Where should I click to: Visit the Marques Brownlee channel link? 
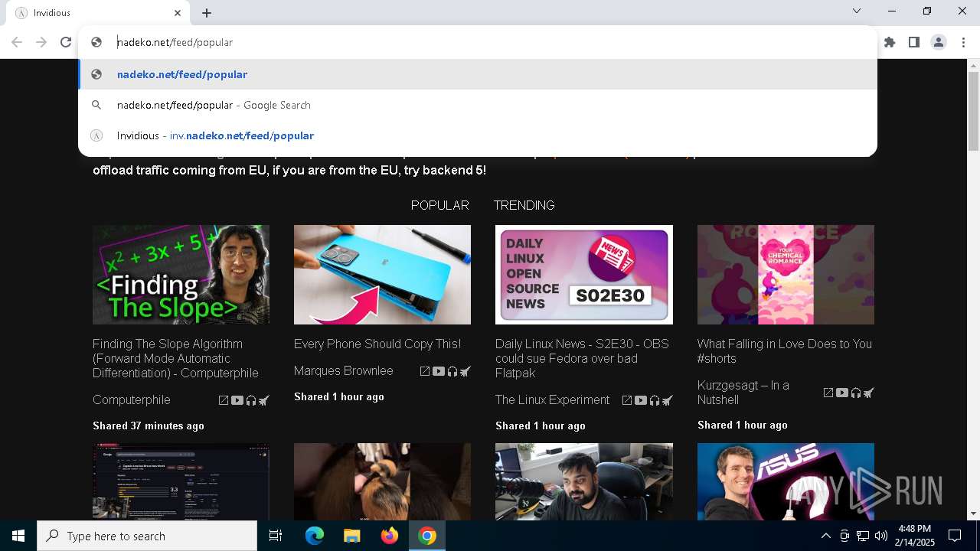tap(343, 370)
